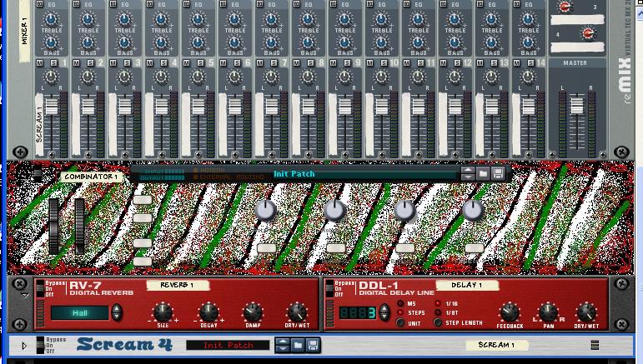Change RV-7 Hall algorithm with arrow selector

117,312
